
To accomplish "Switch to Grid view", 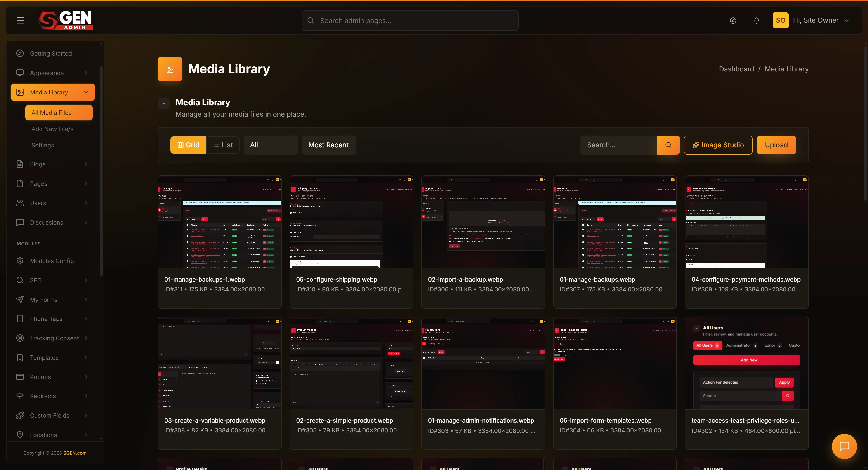I will 188,145.
